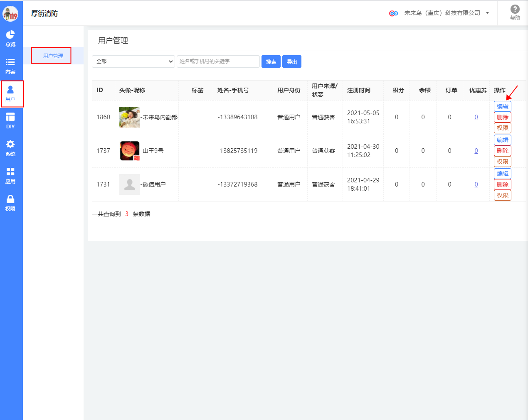
Task: Open coupon count link for user 1860
Action: click(x=476, y=117)
